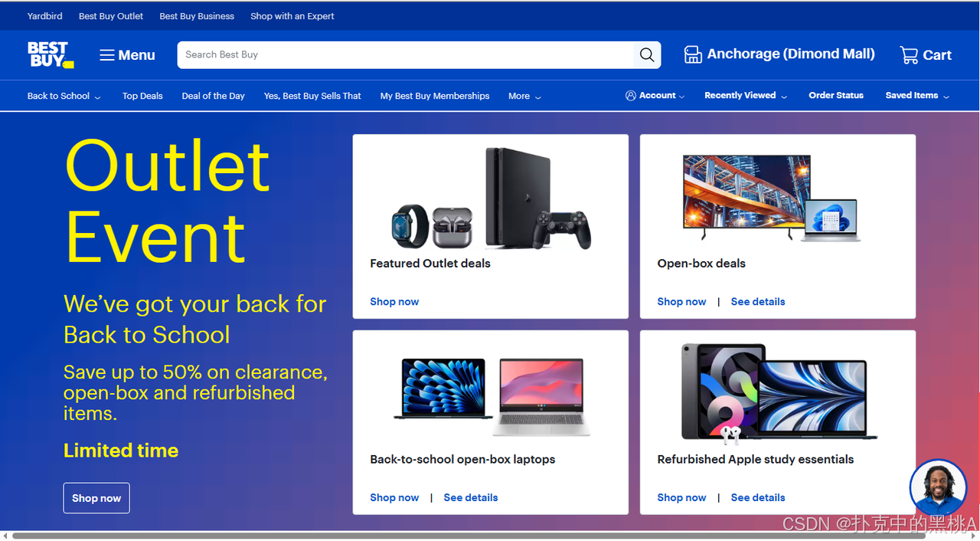Click the Outlet Event Shop now button
980x541 pixels.
coord(96,498)
